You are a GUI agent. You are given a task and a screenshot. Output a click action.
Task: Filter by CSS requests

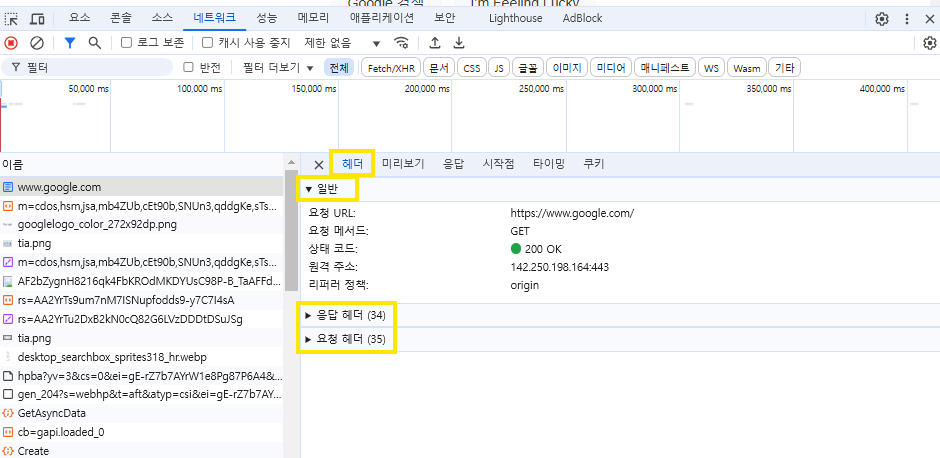click(472, 68)
